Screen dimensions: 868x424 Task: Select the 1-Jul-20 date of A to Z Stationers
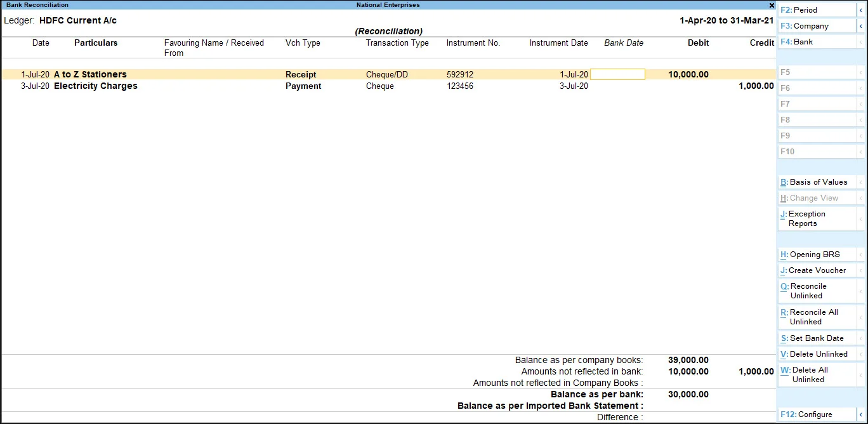pos(35,74)
